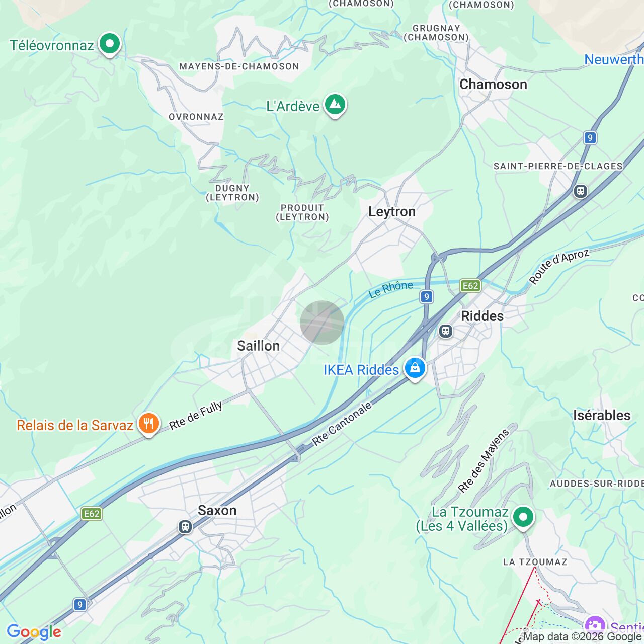Click the Téléovronnaz green marker pin
644x644 pixels.
[x=109, y=44]
